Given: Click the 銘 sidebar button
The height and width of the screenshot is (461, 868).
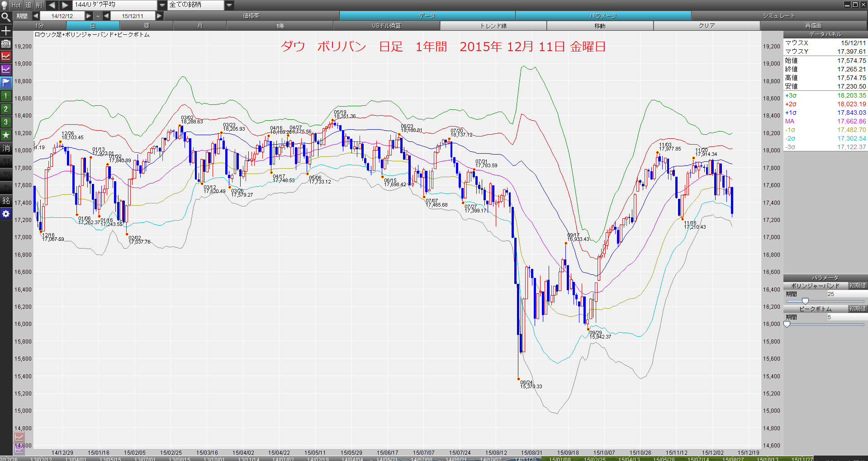Looking at the screenshot, I should click(x=6, y=201).
